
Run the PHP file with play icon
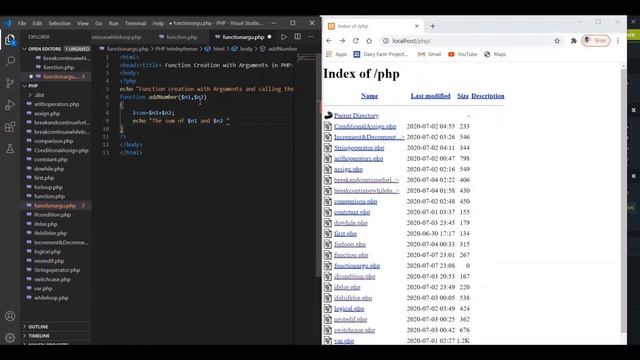coord(284,37)
